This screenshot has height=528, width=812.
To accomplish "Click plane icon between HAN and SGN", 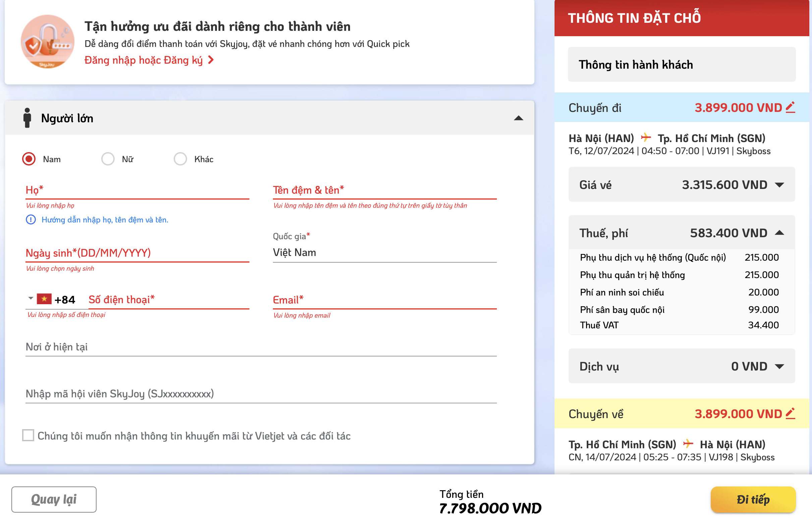I will (646, 138).
